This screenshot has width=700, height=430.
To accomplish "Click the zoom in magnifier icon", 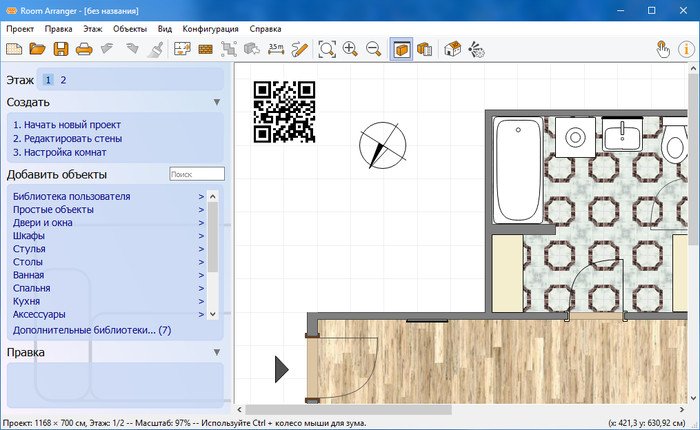I will coord(351,48).
